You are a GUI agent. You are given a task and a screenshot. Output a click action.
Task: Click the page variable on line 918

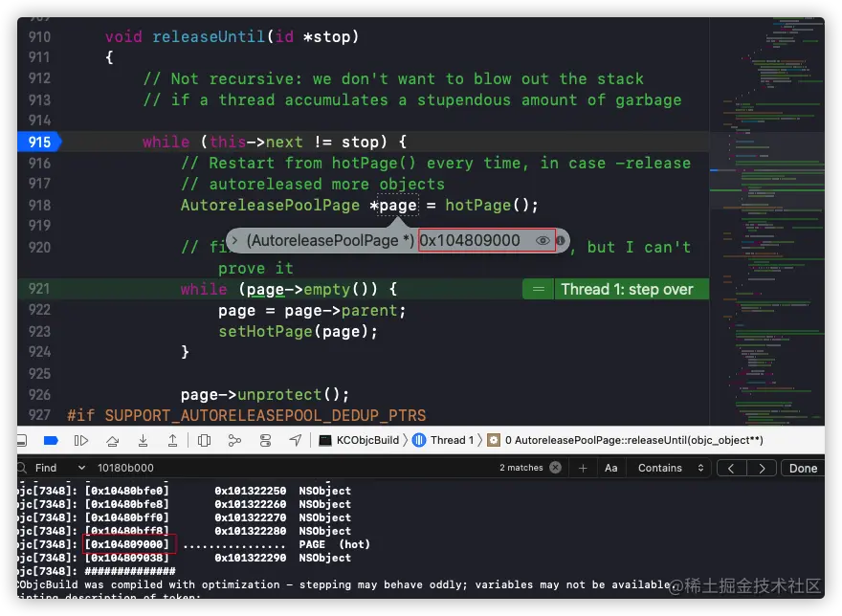[398, 205]
